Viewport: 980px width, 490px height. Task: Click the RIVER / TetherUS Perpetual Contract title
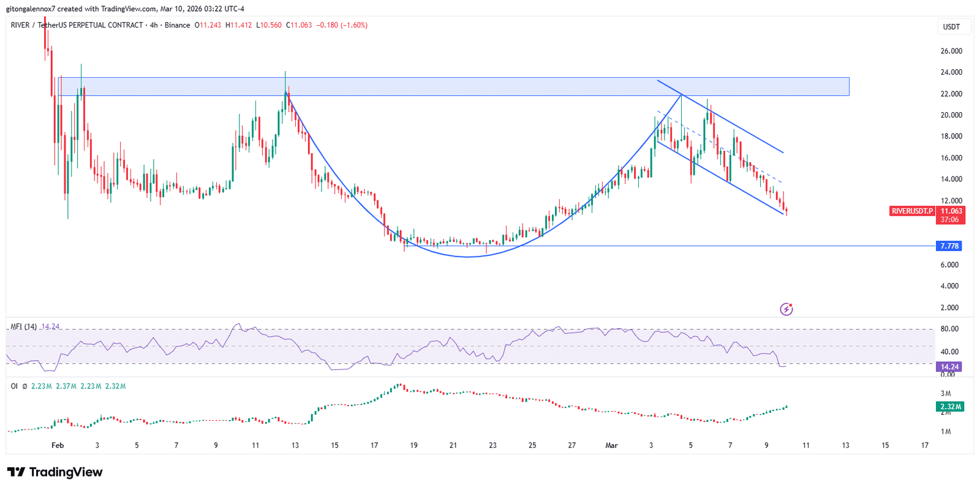point(77,25)
